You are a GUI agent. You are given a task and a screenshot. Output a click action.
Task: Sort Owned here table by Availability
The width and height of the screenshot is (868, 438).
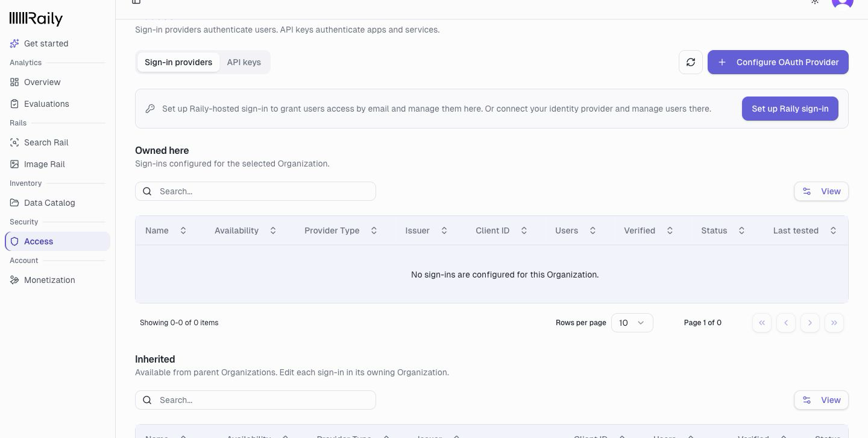(x=246, y=230)
